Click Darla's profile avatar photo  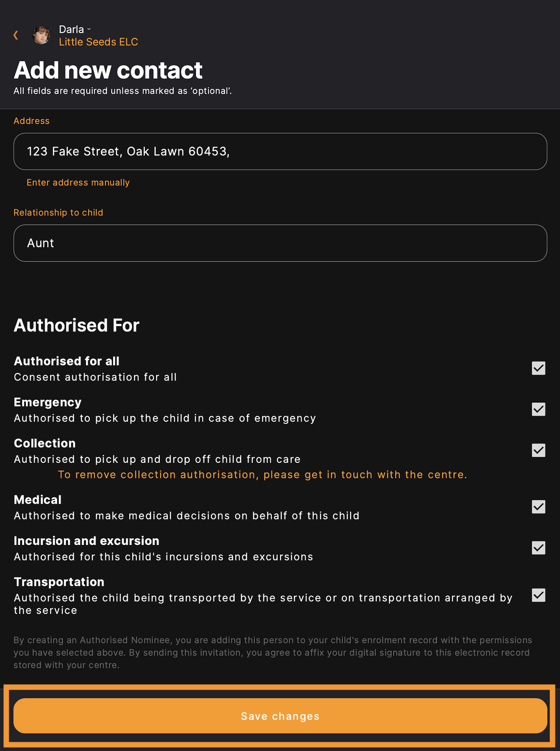pyautogui.click(x=42, y=35)
